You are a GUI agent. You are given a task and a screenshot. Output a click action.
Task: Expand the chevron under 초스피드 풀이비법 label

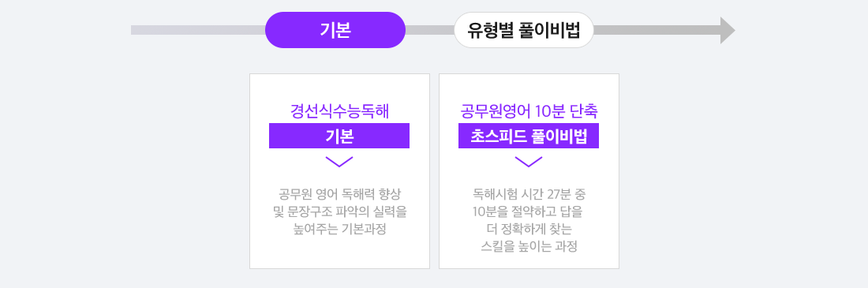click(x=529, y=162)
